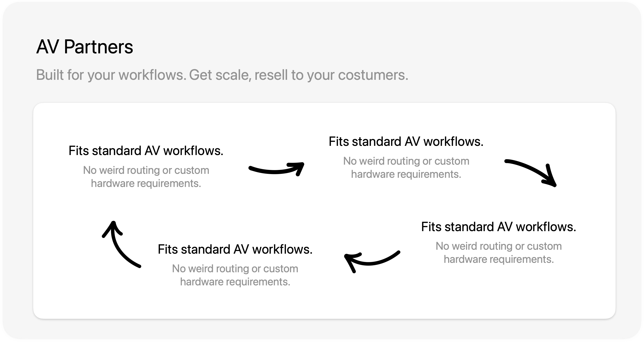Click the AV letters in the title

47,47
